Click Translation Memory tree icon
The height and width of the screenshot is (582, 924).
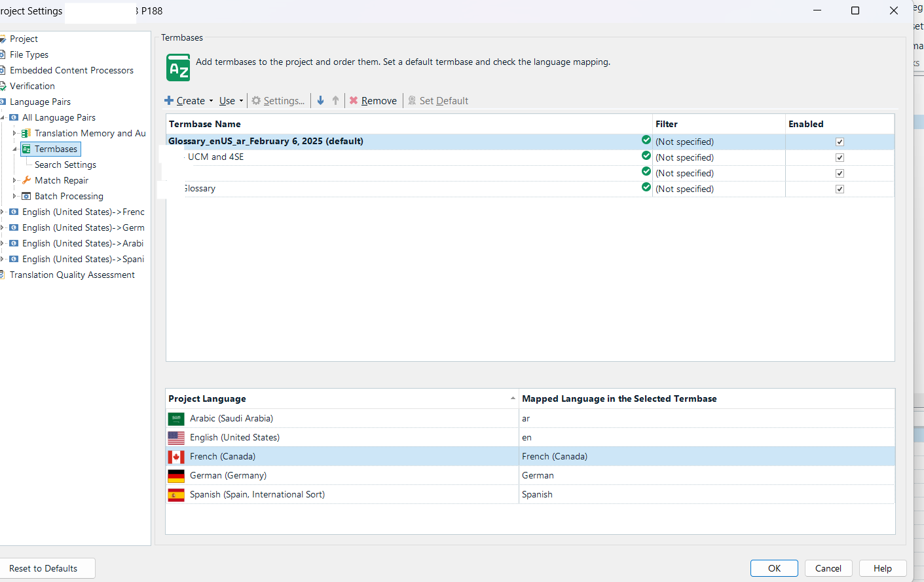tap(26, 133)
